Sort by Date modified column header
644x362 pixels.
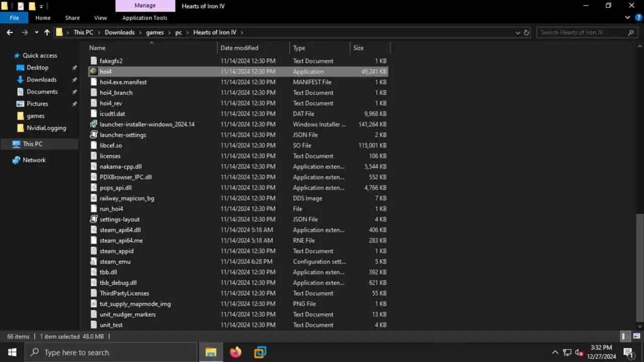pyautogui.click(x=254, y=48)
